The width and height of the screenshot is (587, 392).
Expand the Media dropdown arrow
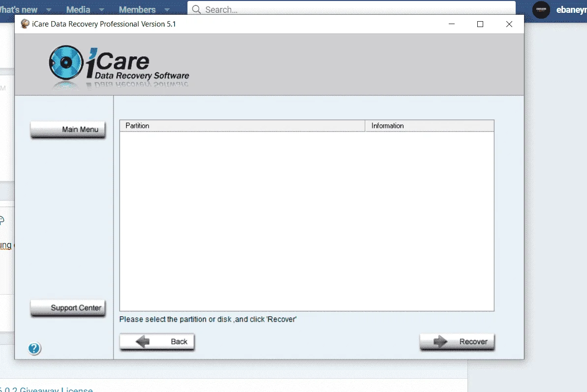tap(101, 10)
